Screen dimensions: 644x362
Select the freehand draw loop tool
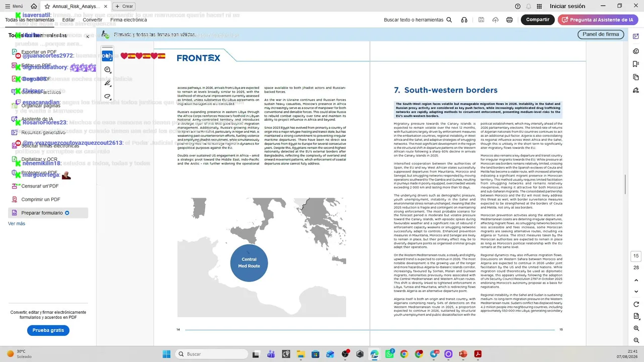pos(107,96)
